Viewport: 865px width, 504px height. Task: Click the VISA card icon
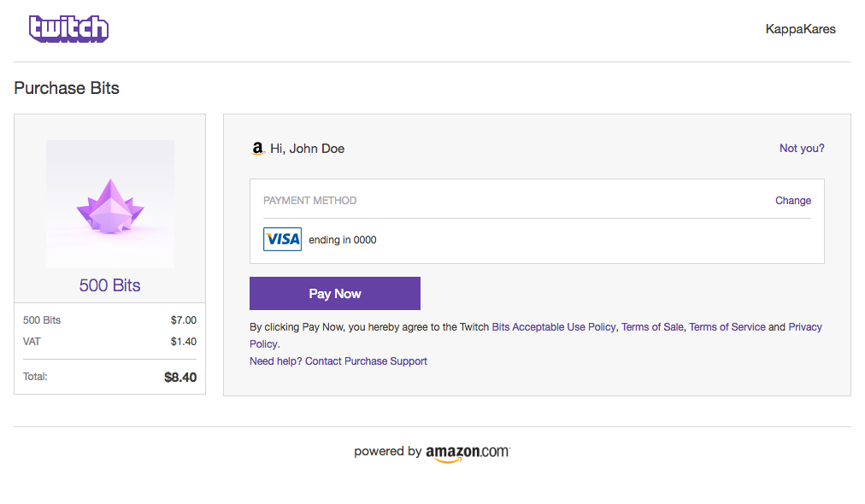[282, 239]
